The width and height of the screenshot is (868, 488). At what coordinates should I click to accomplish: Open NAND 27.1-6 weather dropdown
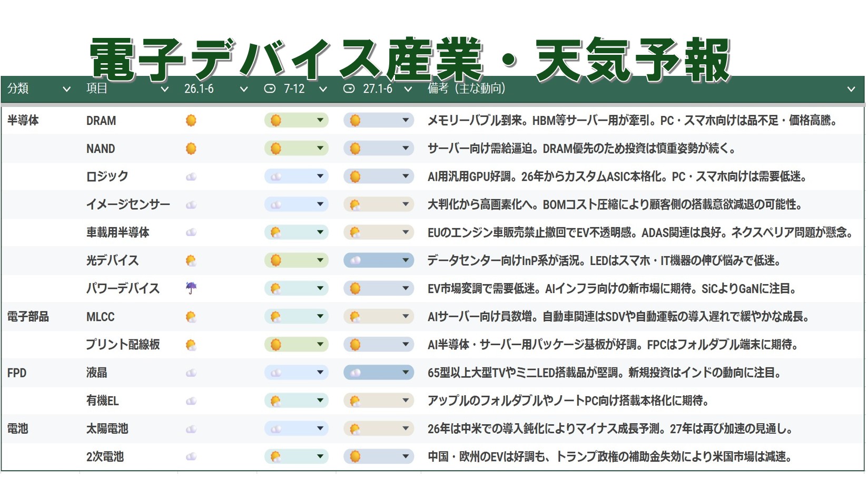(378, 149)
